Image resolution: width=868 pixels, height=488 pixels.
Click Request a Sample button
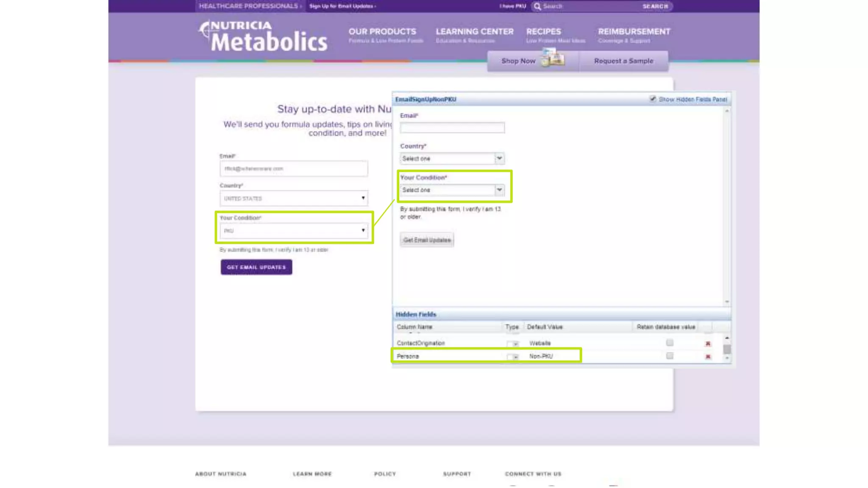pyautogui.click(x=623, y=61)
